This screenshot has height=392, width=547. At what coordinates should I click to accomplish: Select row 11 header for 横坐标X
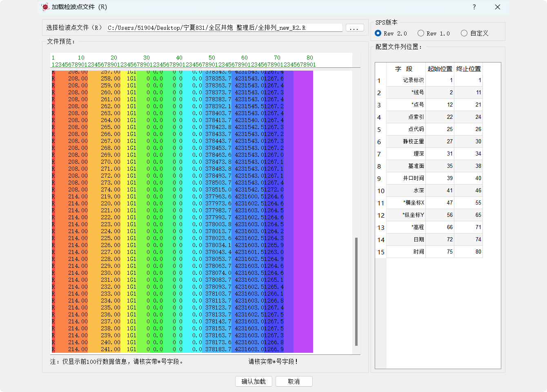380,203
